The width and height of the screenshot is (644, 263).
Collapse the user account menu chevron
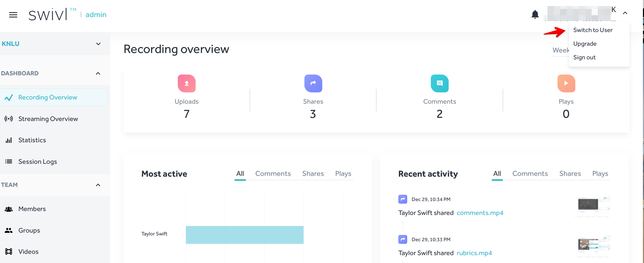click(x=625, y=13)
